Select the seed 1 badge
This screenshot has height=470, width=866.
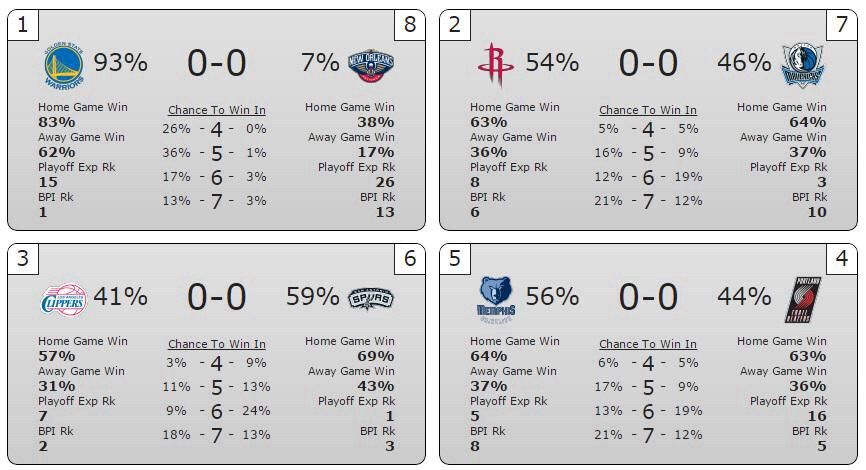[x=23, y=25]
